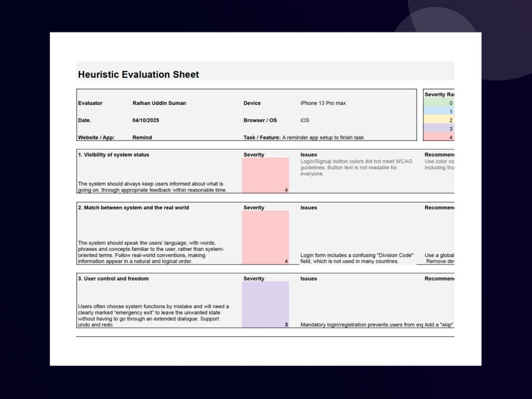Pick the green severity 0 swatch
Viewport: 532px width, 399px height.
coord(438,103)
